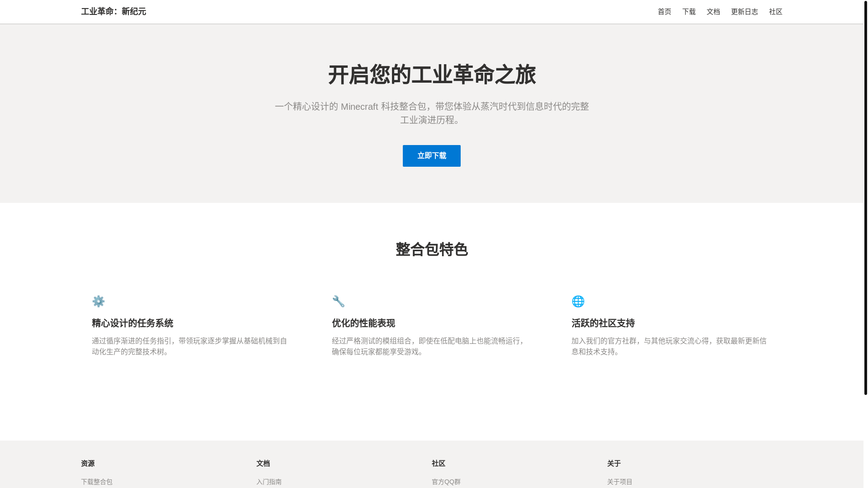
Task: Go to 文档 in top navigation
Action: click(x=713, y=12)
